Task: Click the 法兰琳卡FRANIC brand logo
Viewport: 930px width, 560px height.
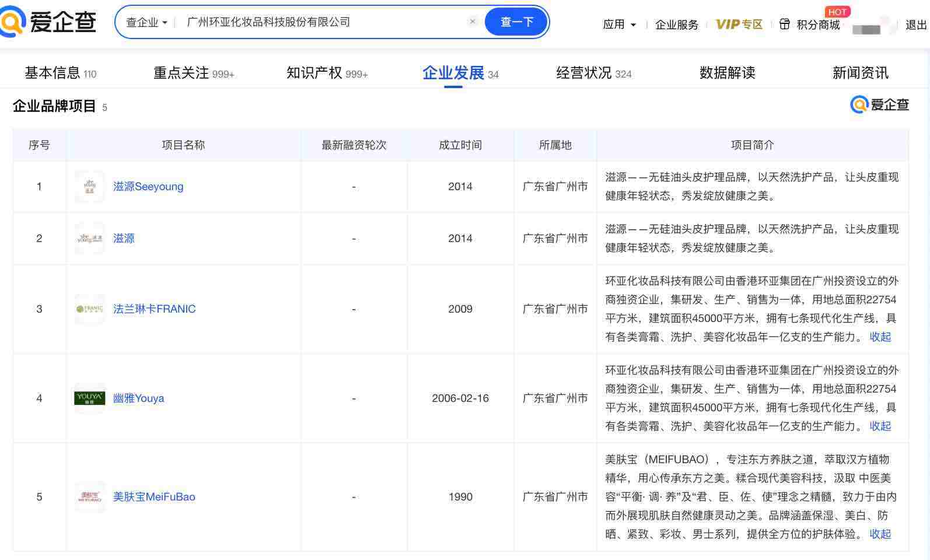Action: 90,309
